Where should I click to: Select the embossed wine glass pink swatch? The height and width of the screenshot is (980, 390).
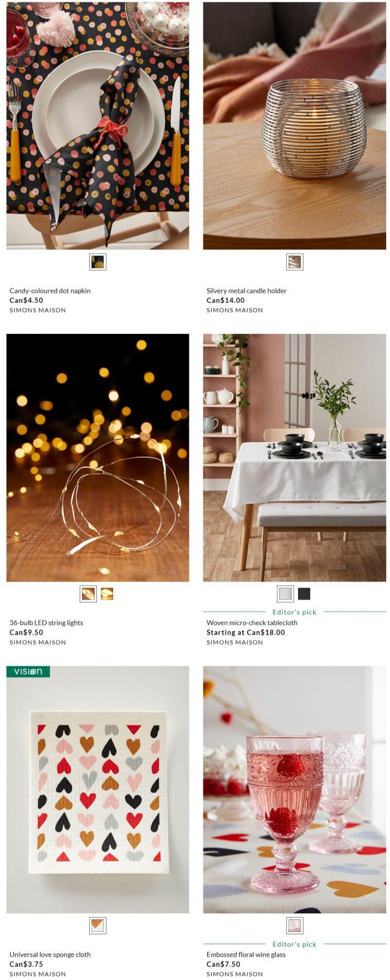tap(295, 926)
